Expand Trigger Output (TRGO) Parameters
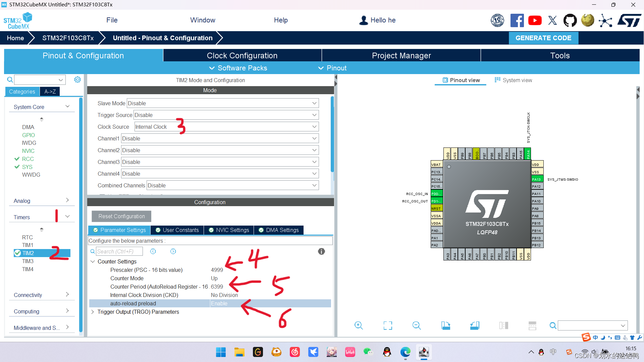Image resolution: width=644 pixels, height=362 pixels. tap(93, 312)
